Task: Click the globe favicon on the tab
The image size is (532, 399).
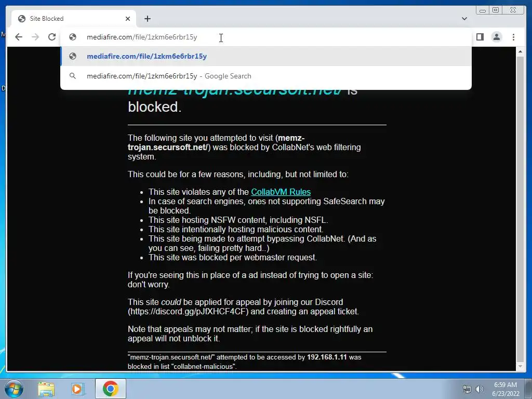Action: click(x=22, y=19)
